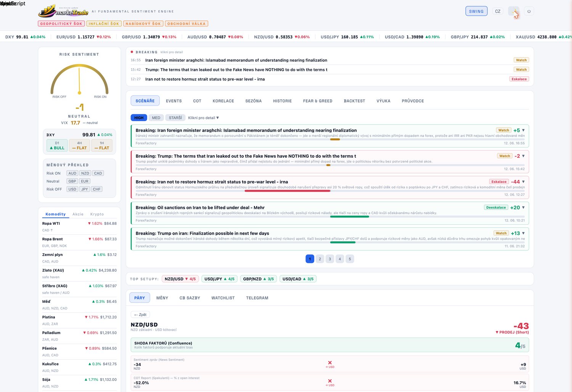This screenshot has width=572, height=392.
Task: Click the green impact bar on Oil sanctions card
Action: tap(349, 216)
